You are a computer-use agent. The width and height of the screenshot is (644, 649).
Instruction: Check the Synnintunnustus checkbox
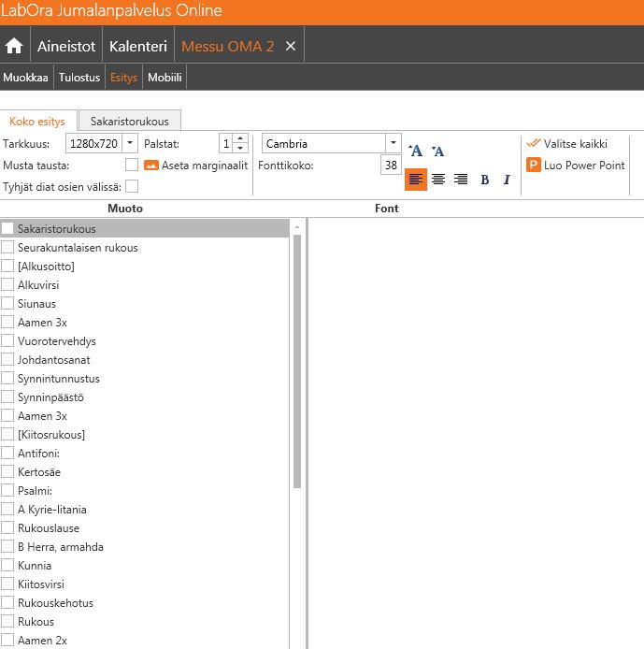point(7,378)
